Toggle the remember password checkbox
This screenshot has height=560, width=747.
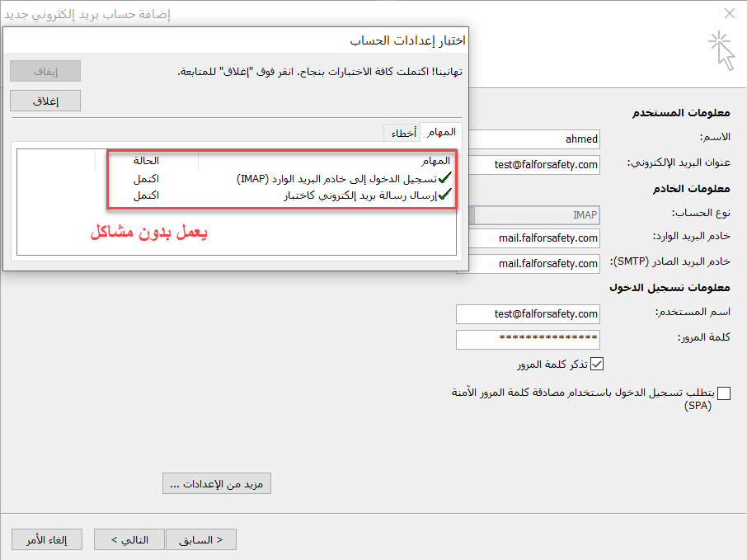tap(599, 364)
